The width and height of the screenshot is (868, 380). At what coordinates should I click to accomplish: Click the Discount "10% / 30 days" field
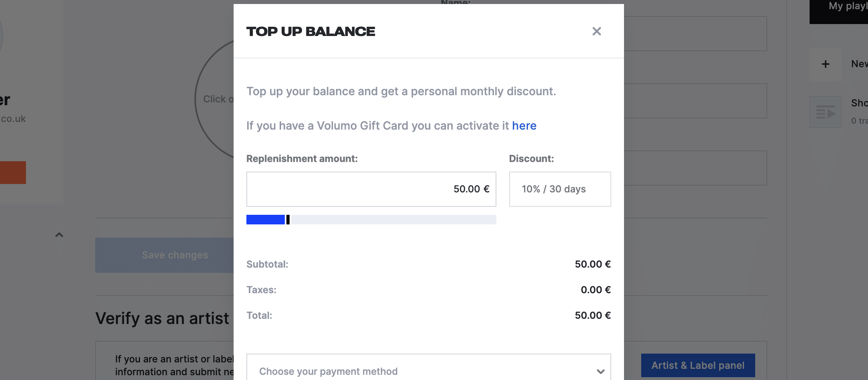pos(560,189)
